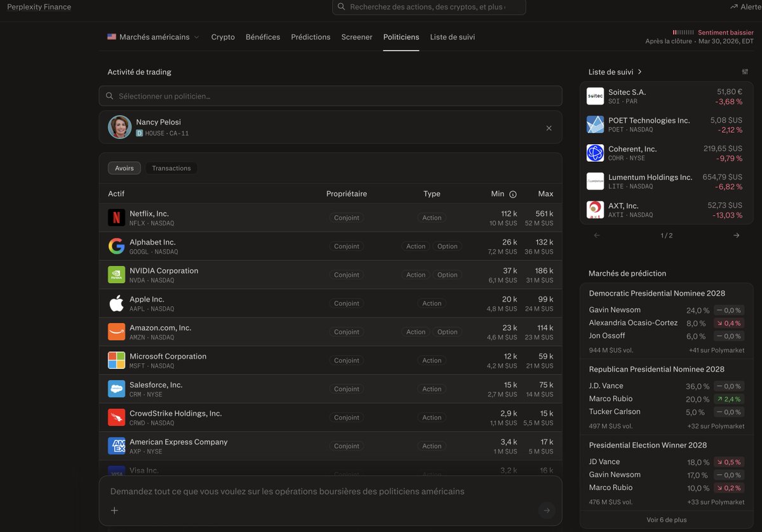
Task: Click the Perplexity Finance logo link
Action: [39, 7]
